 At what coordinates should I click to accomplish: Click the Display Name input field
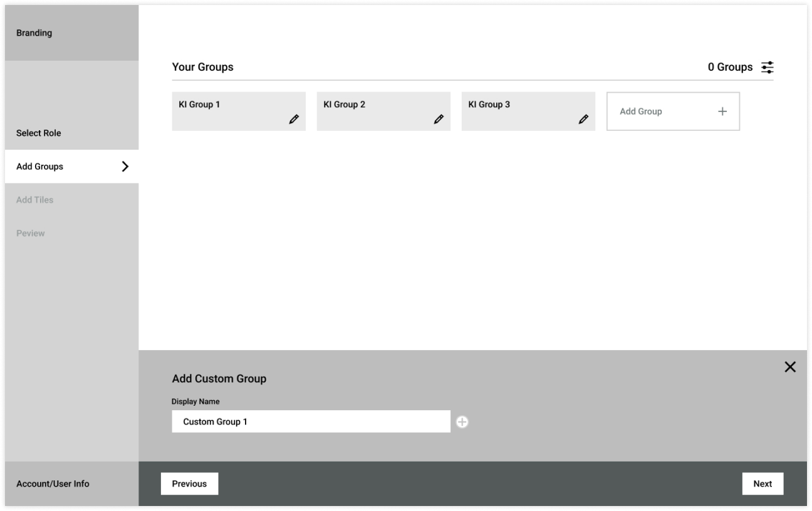311,421
